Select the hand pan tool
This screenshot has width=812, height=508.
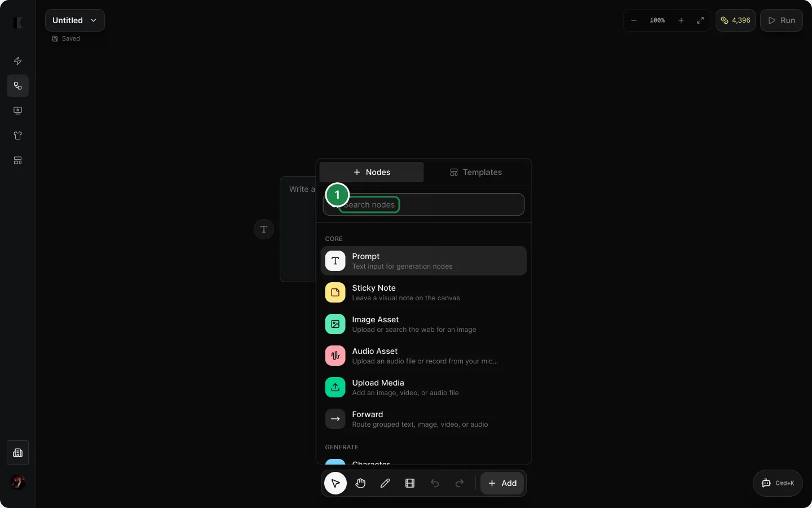pos(360,483)
